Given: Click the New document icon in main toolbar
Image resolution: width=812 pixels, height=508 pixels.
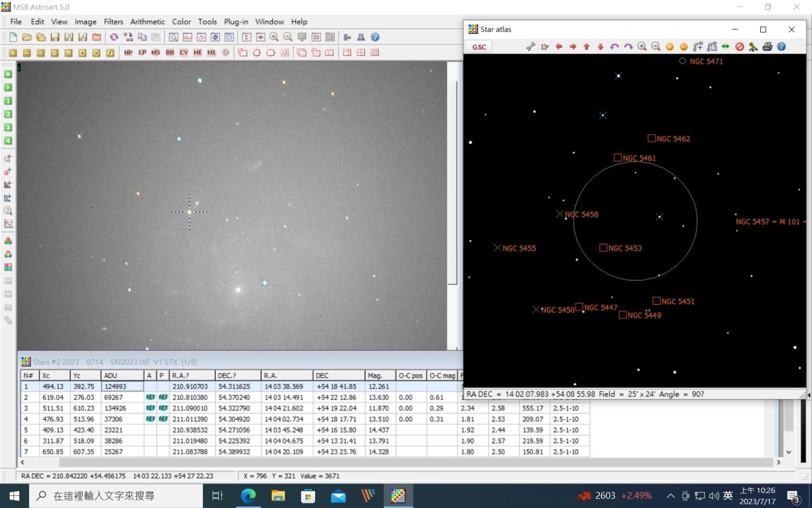Looking at the screenshot, I should click(x=13, y=37).
